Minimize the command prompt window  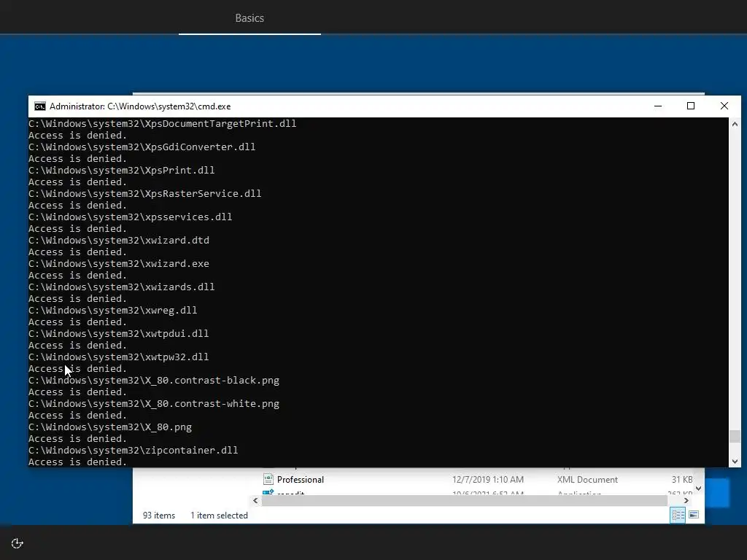(658, 106)
